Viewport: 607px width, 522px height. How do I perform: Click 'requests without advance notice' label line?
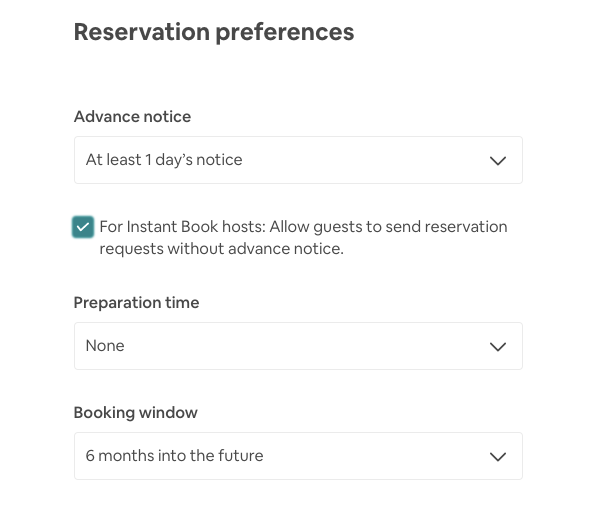221,249
